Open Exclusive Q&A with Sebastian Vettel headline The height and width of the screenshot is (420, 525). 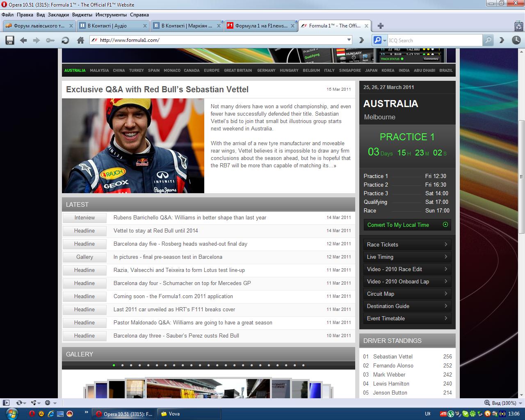pyautogui.click(x=157, y=89)
